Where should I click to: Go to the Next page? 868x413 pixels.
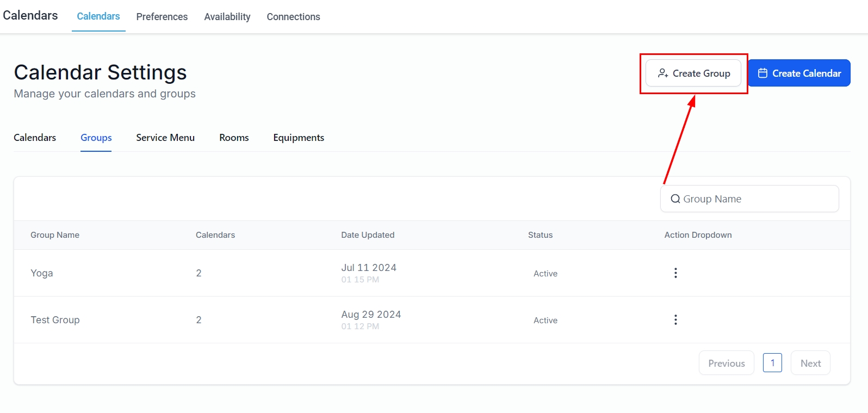[x=810, y=363]
